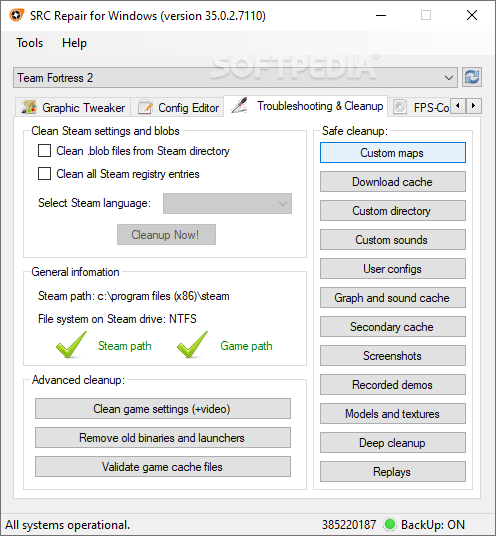This screenshot has width=496, height=536.
Task: Click the Custom maps button
Action: 393,152
